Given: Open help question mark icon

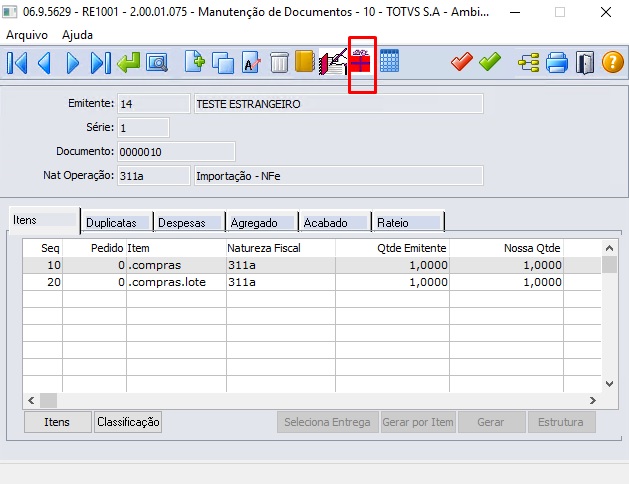Looking at the screenshot, I should [x=613, y=63].
